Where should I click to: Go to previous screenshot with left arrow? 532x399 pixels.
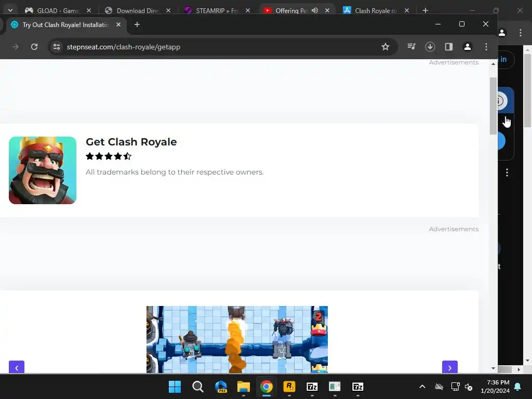pos(17,367)
